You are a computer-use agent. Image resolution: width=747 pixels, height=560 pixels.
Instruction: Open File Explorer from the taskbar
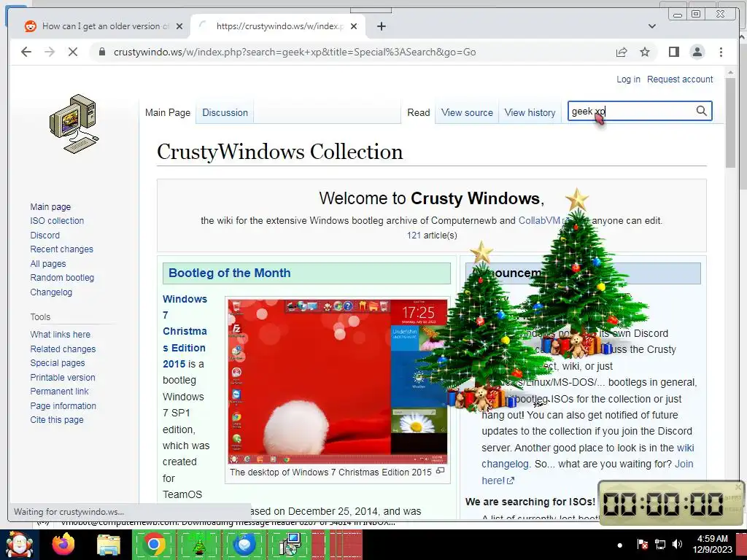(109, 545)
